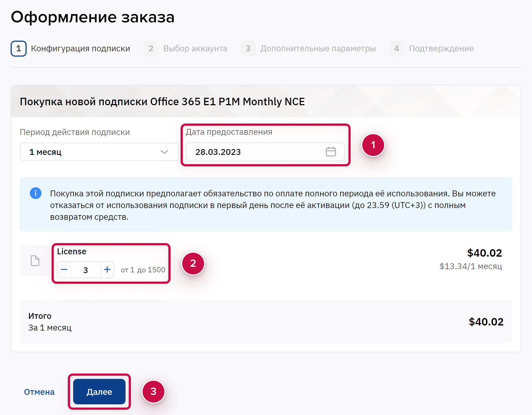The image size is (532, 415).
Task: Click the Отмена link
Action: point(39,392)
